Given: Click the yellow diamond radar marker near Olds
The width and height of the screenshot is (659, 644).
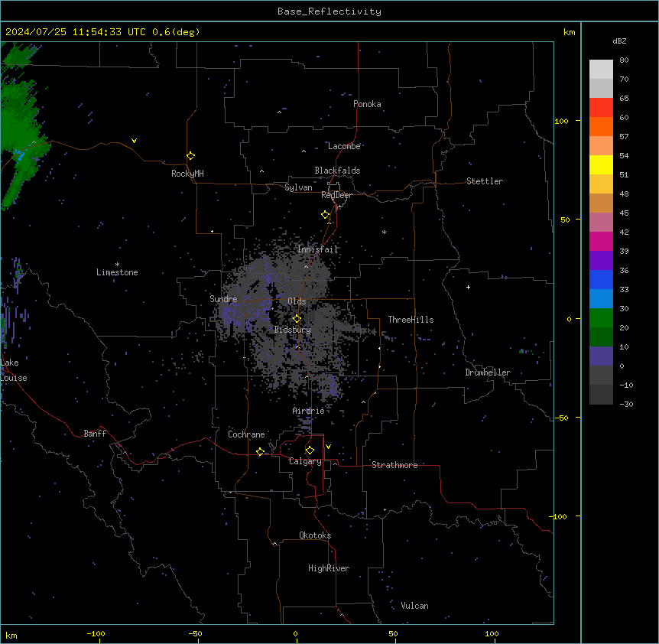Looking at the screenshot, I should [x=297, y=319].
